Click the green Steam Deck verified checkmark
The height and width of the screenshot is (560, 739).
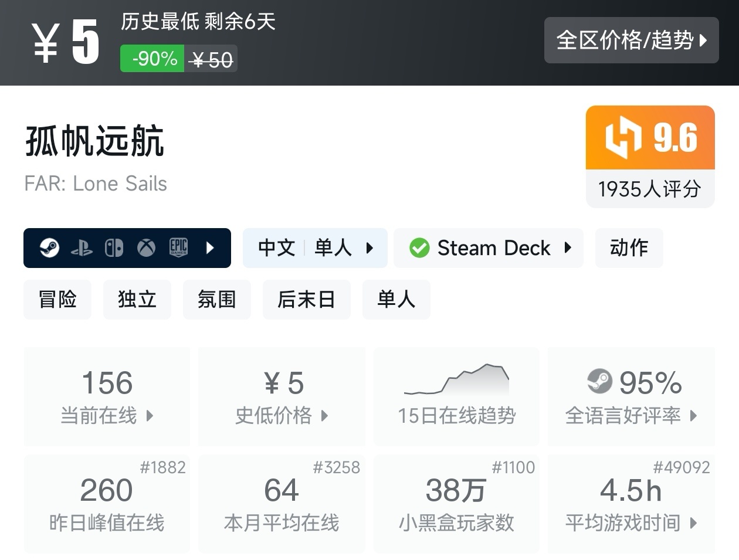point(419,248)
